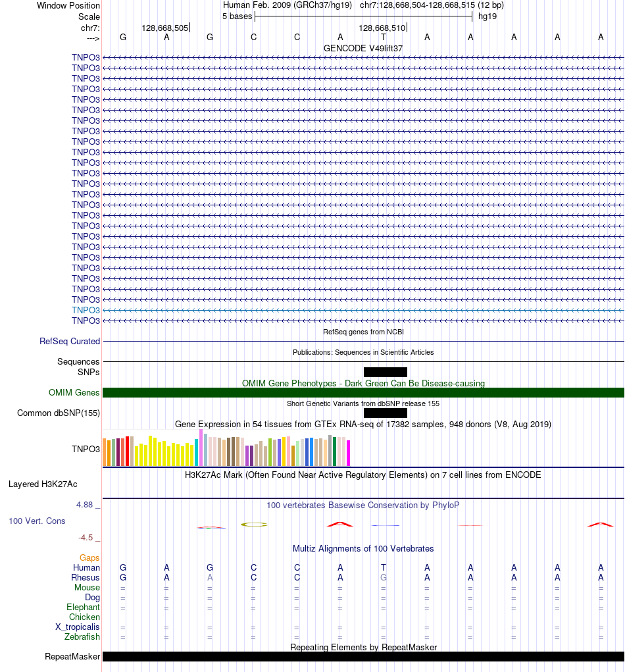Click position marker "128,668,505"

(x=165, y=28)
